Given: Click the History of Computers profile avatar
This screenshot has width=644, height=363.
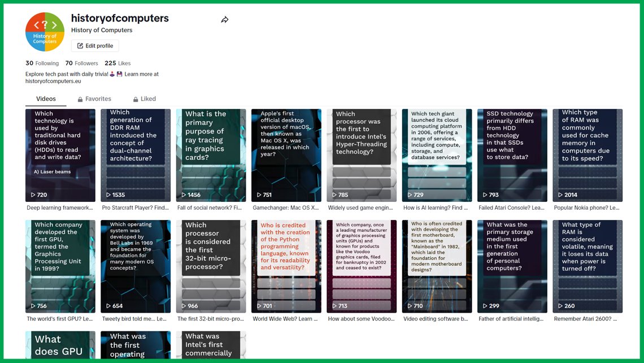Looking at the screenshot, I should 45,32.
